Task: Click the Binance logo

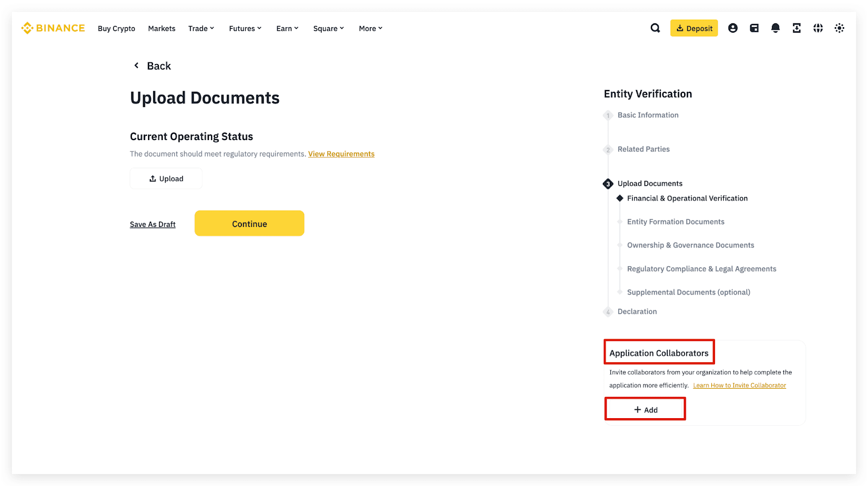Action: point(53,28)
